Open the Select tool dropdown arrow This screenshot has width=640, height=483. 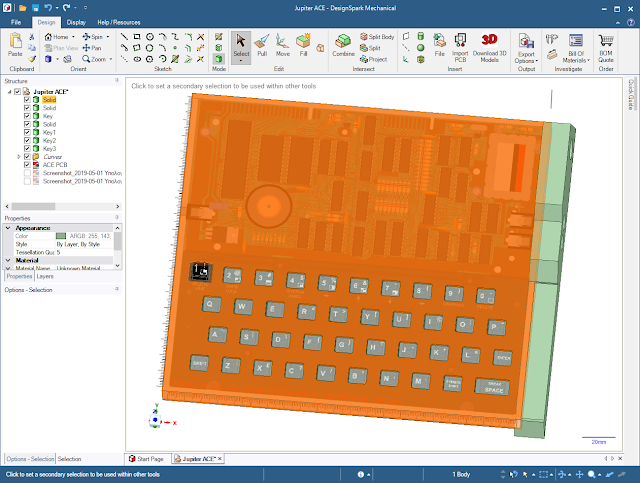pyautogui.click(x=241, y=61)
